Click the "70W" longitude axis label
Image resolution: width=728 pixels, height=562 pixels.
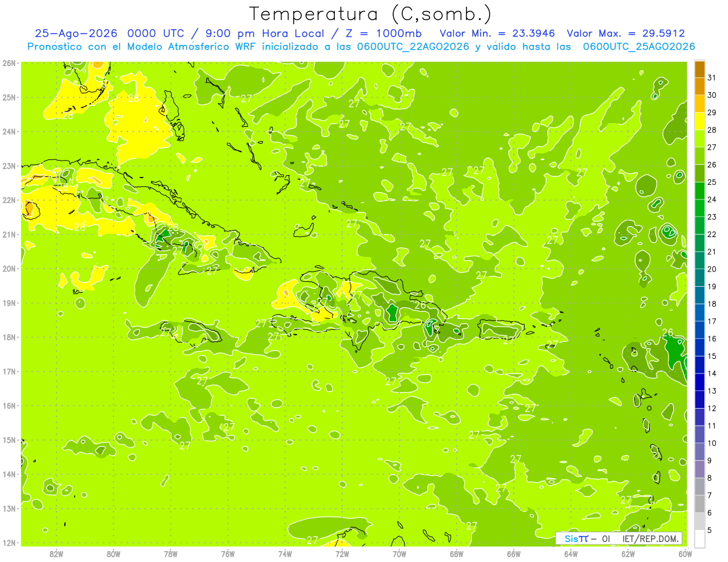(399, 554)
